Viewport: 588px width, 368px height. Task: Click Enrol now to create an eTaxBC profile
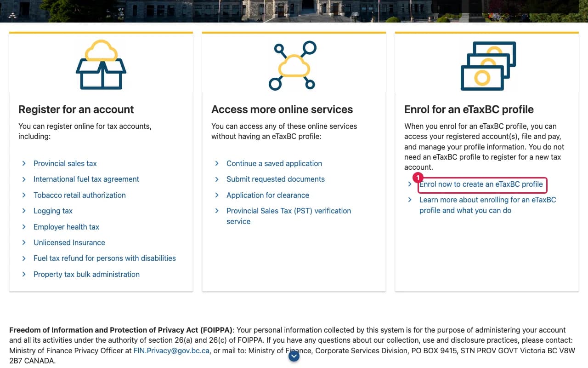[481, 184]
